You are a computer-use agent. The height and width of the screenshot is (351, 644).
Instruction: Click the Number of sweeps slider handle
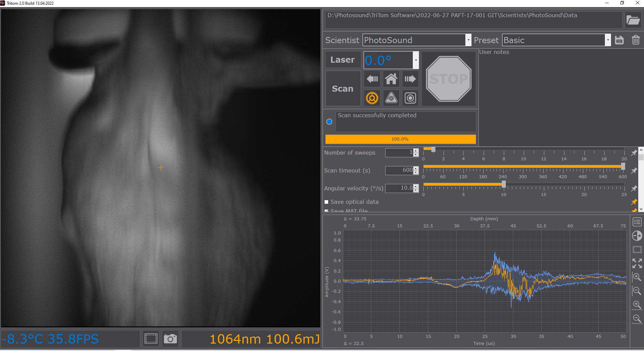[433, 149]
